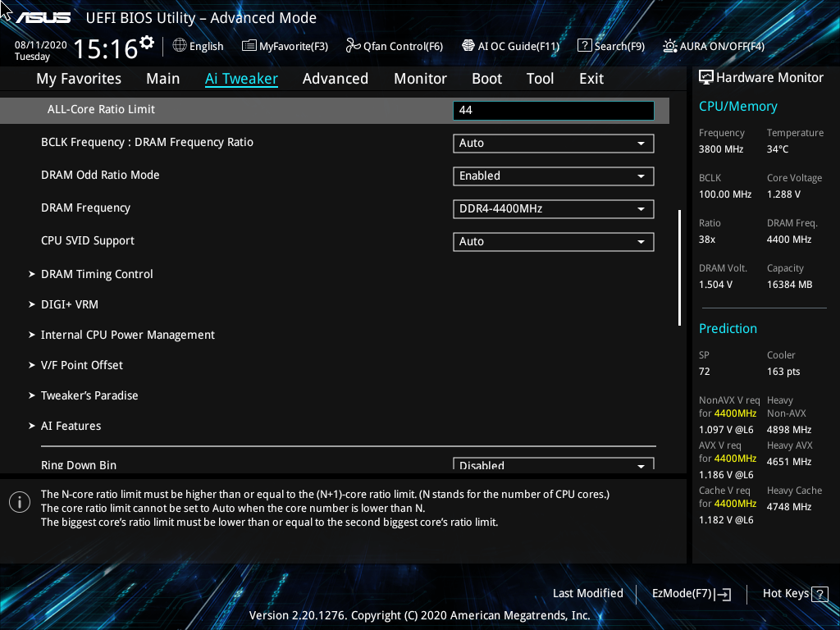Screen dimensions: 840x630
Task: Open MyFavorite settings
Action: 285,46
